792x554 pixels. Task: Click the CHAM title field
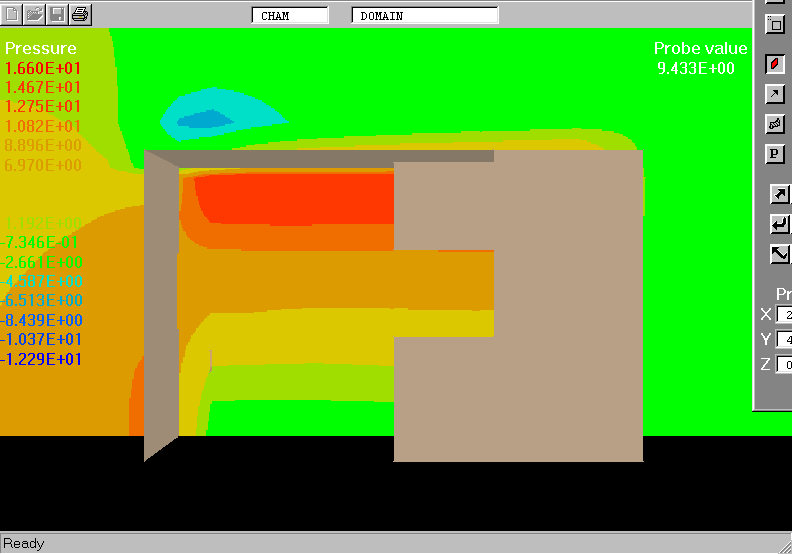coord(289,16)
